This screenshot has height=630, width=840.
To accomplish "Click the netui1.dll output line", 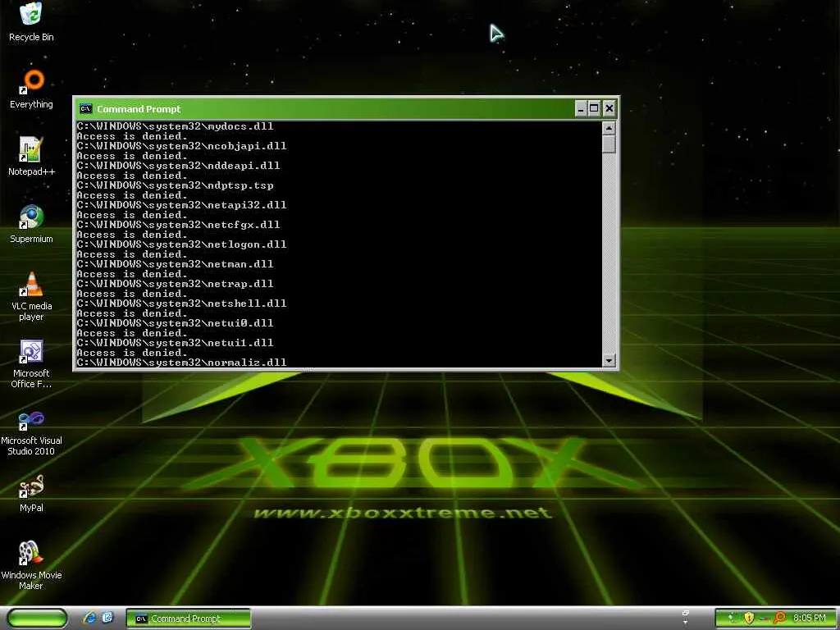I will point(175,343).
